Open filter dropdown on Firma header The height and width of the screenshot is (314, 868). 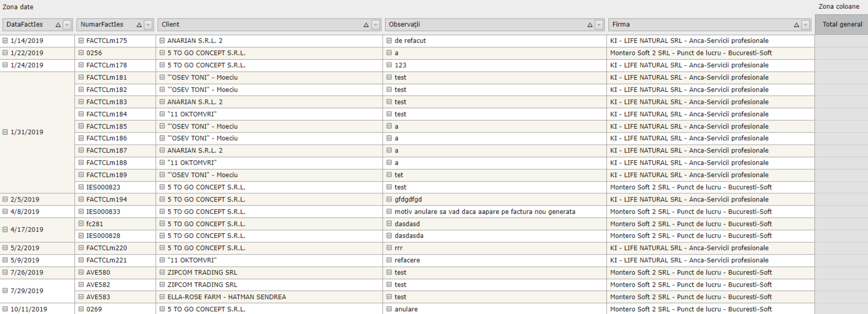[x=806, y=25]
